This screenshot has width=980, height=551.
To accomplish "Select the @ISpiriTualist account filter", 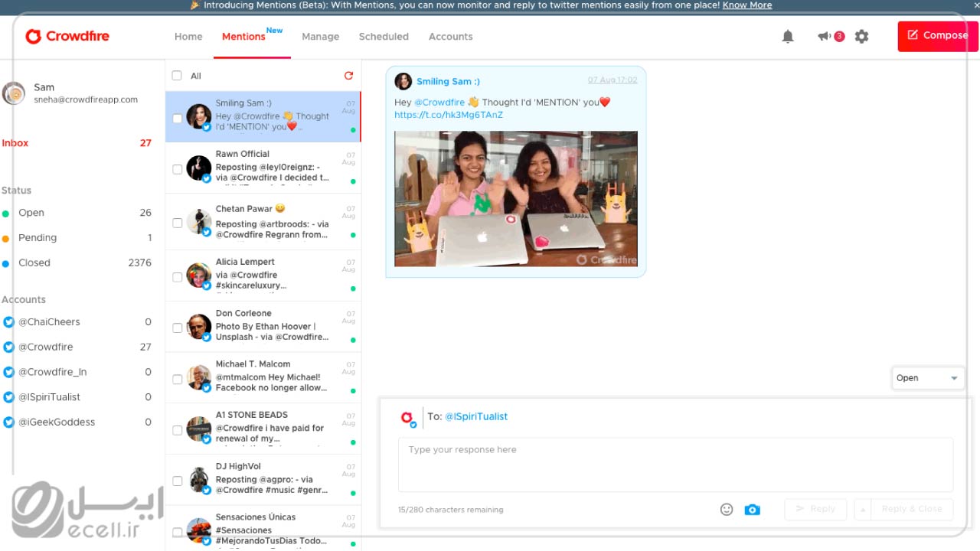I will [x=77, y=397].
